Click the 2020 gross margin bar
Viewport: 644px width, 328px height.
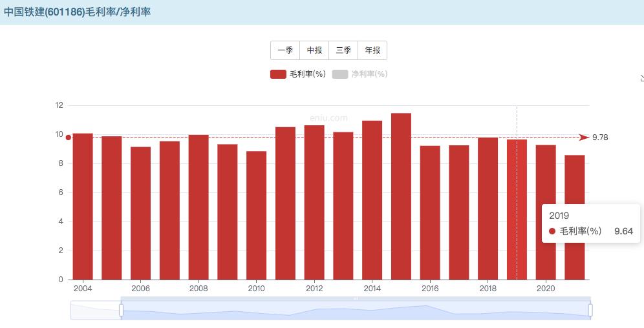(x=546, y=212)
